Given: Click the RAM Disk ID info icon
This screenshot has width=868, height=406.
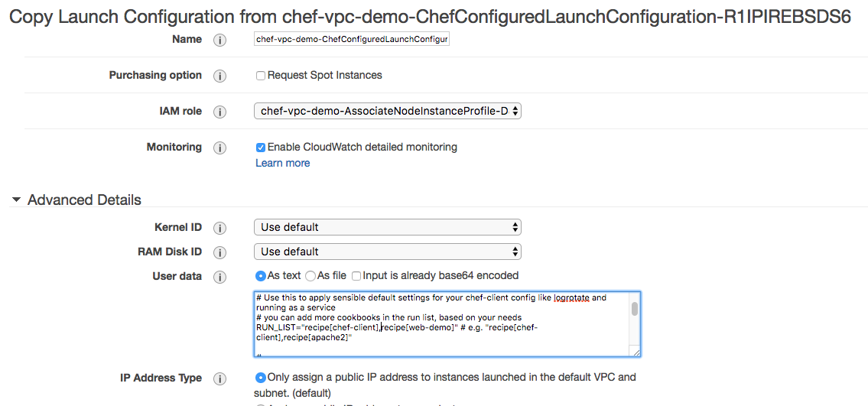Looking at the screenshot, I should 219,253.
